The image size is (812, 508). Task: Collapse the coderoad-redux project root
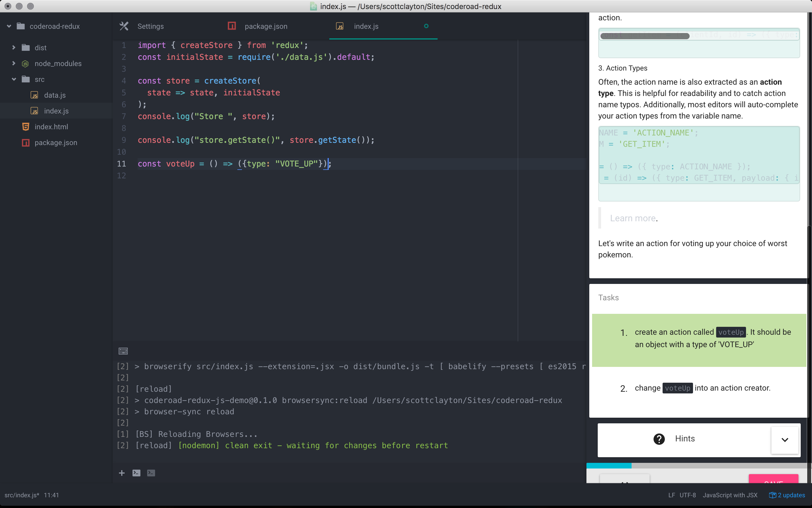[9, 26]
